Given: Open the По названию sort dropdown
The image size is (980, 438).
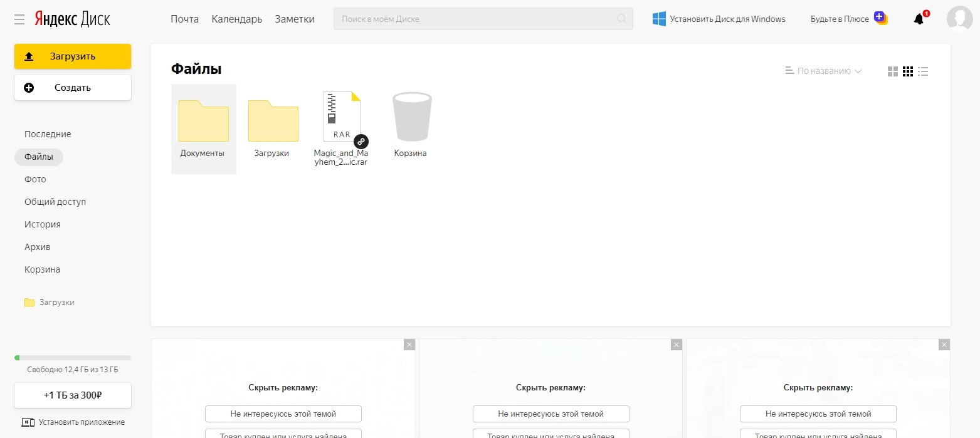Looking at the screenshot, I should click(x=823, y=71).
